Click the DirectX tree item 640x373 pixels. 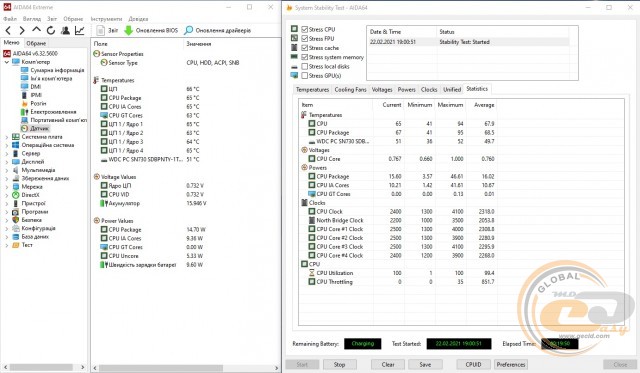(30, 195)
